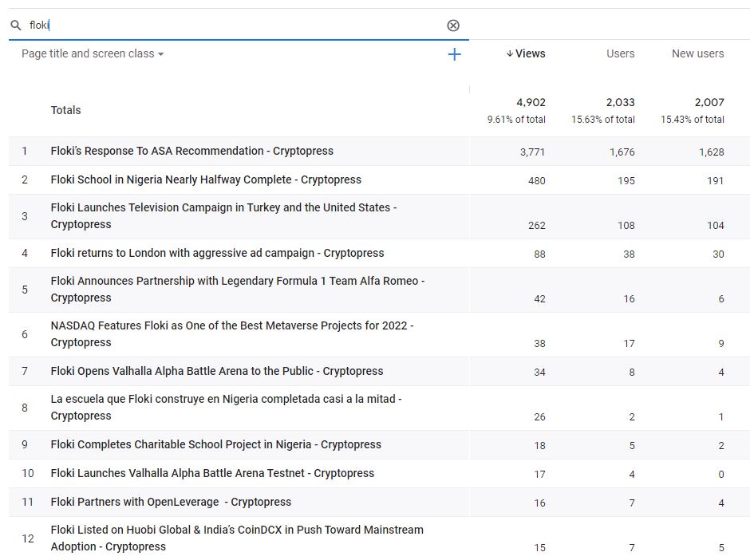The image size is (750, 560).
Task: Click the 9.61% of total text
Action: click(516, 120)
